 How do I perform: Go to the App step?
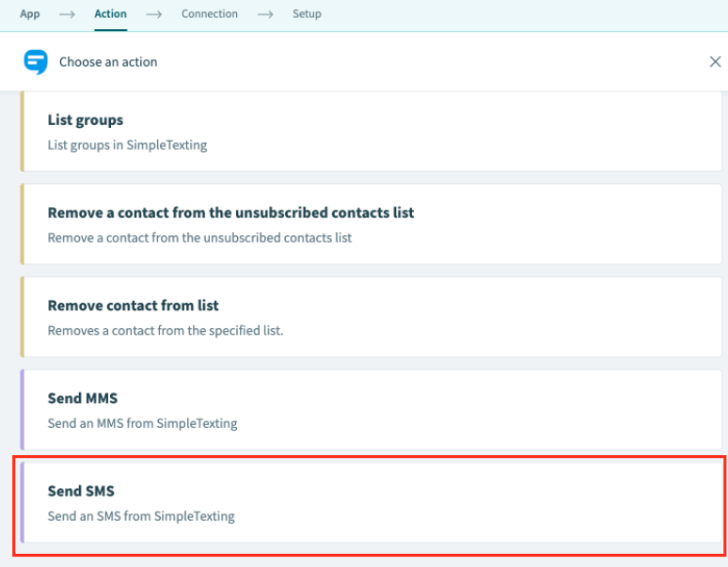point(30,14)
